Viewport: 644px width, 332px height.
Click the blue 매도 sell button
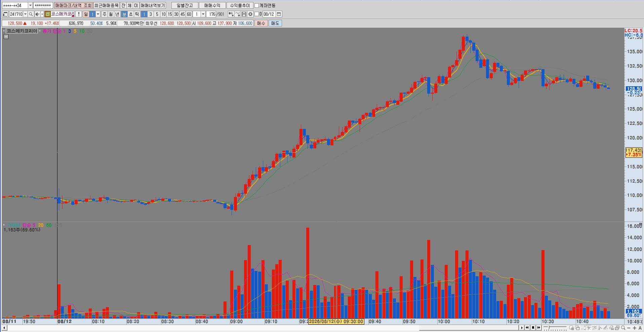click(x=275, y=23)
